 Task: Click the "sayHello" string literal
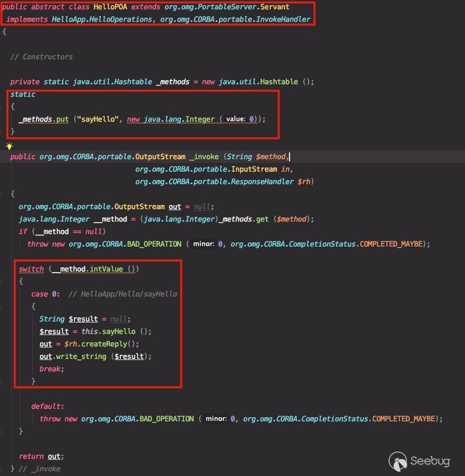coord(97,119)
